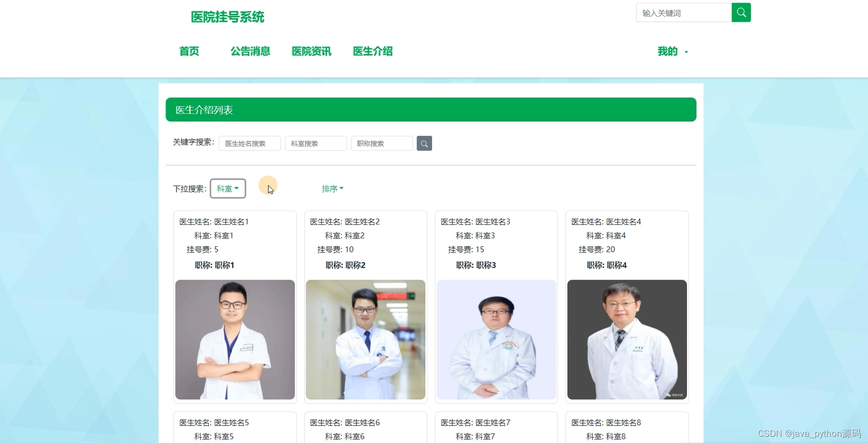Click text 科室: 科室6
This screenshot has height=443, width=868.
click(345, 436)
